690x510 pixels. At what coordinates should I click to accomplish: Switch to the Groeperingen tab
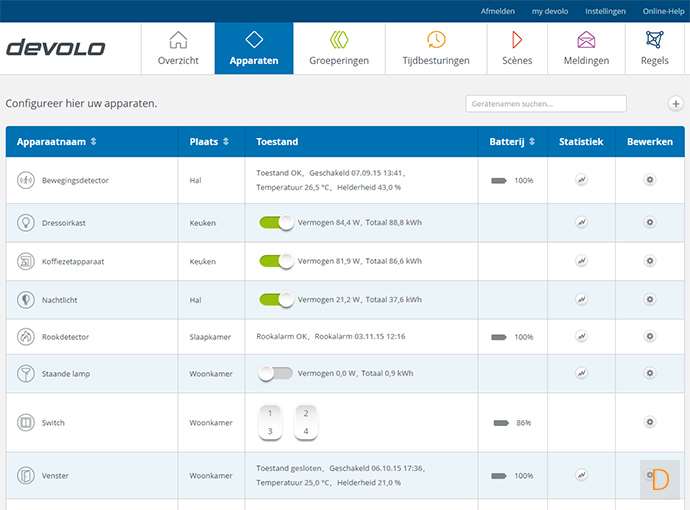(340, 48)
